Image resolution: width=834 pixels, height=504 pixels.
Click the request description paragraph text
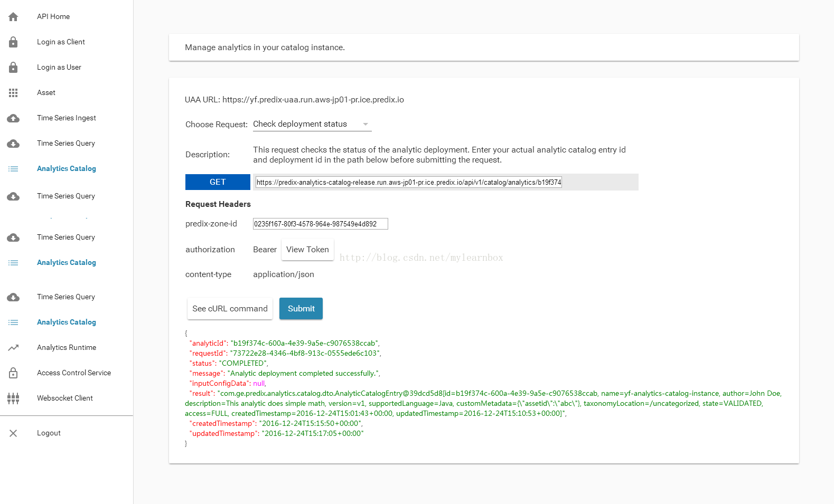click(439, 155)
